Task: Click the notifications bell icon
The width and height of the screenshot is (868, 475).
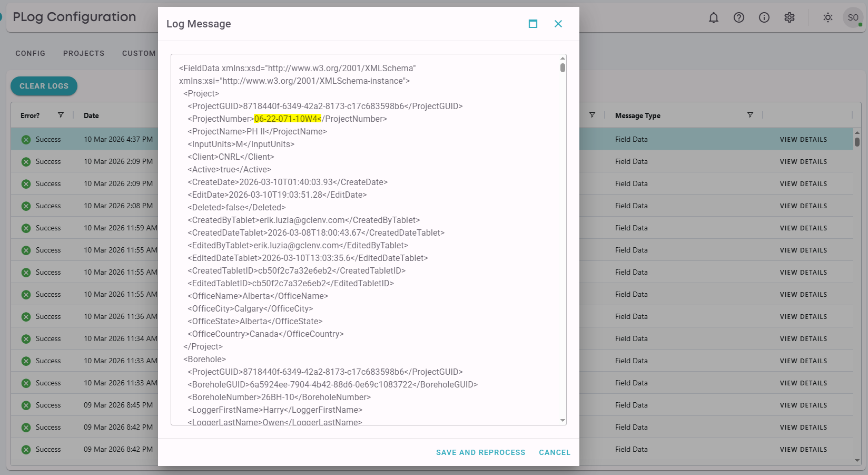Action: point(714,18)
